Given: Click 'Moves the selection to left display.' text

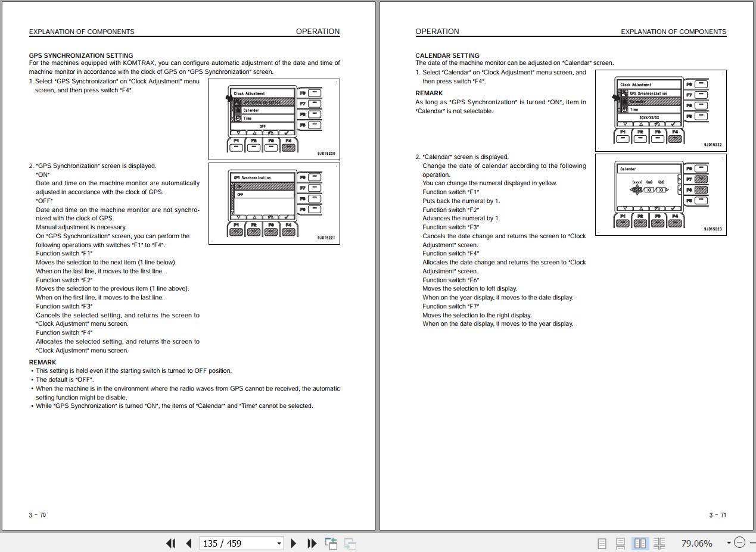Looking at the screenshot, I should coord(470,289).
